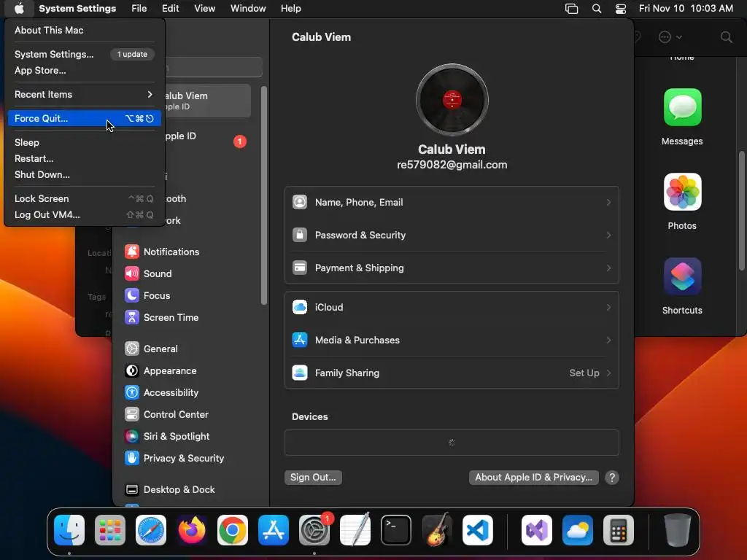
Task: Click Stage Manager icon in menu bar
Action: tap(572, 9)
